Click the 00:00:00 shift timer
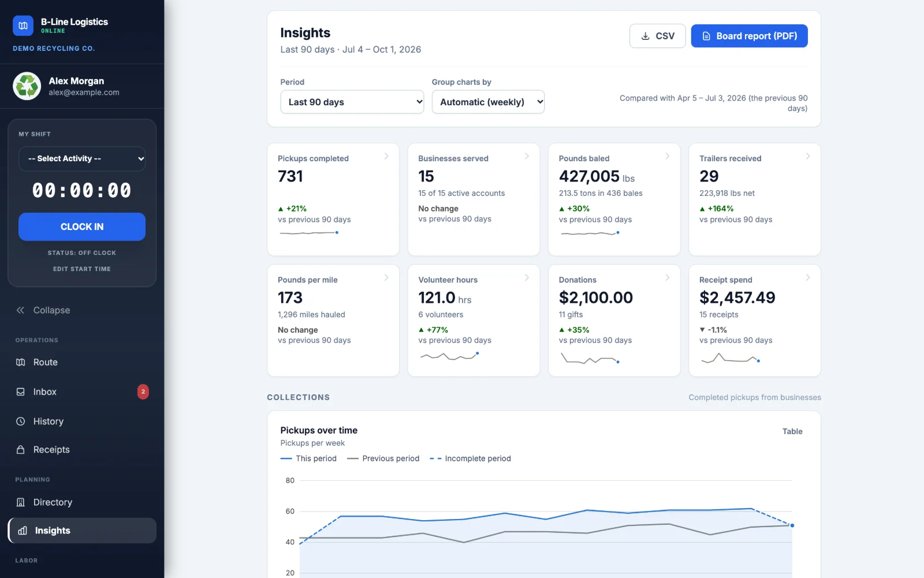Image resolution: width=924 pixels, height=578 pixels. pyautogui.click(x=82, y=190)
